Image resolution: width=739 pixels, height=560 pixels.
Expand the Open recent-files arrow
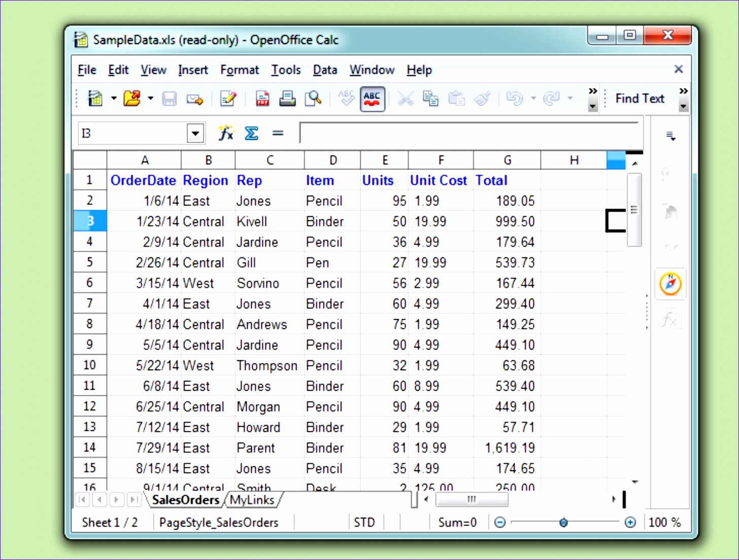point(151,98)
